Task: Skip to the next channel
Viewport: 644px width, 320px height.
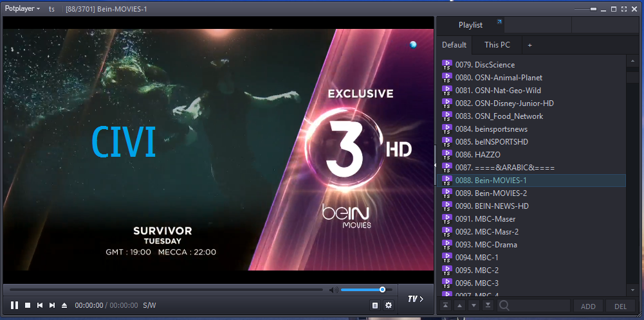Action: 52,305
